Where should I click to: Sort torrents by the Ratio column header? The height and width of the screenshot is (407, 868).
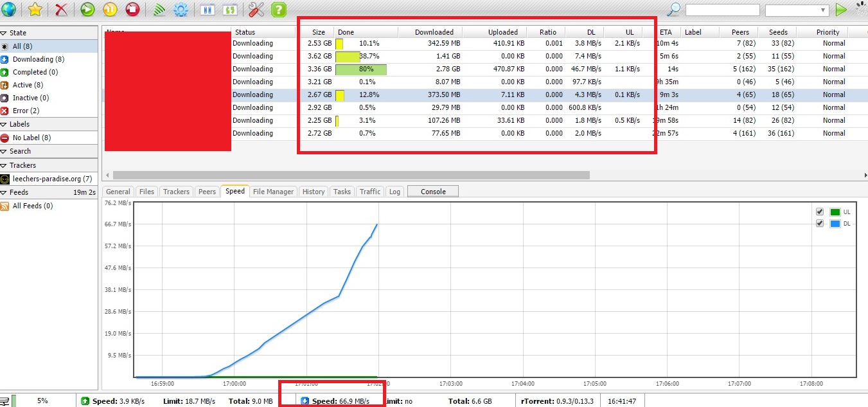(x=547, y=32)
